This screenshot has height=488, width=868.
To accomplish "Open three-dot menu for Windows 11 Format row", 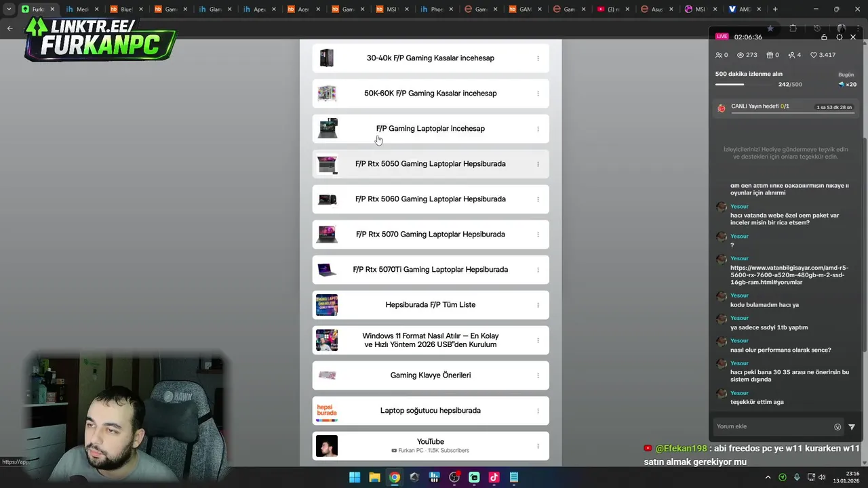I will coord(538,340).
